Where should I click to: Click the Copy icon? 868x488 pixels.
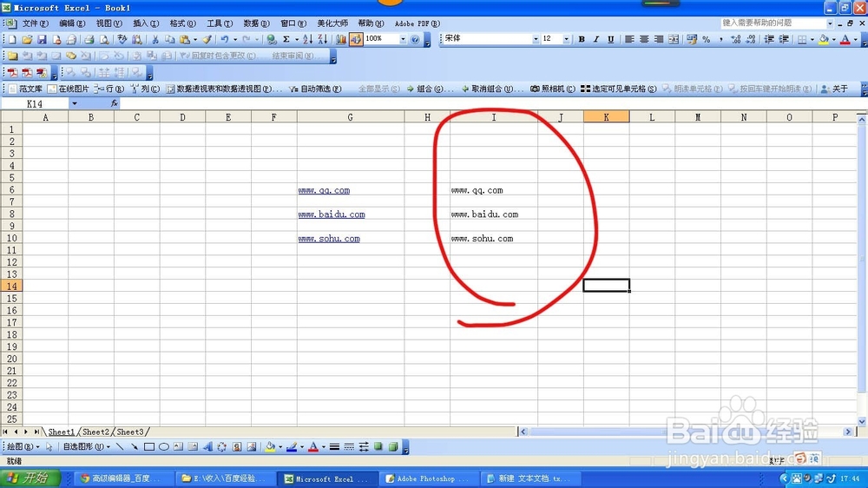170,39
